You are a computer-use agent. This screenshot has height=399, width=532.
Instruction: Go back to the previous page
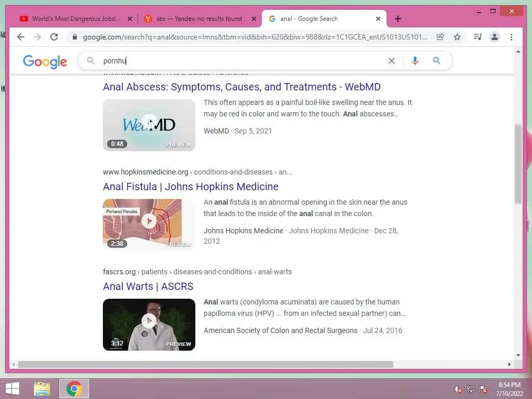pos(21,37)
